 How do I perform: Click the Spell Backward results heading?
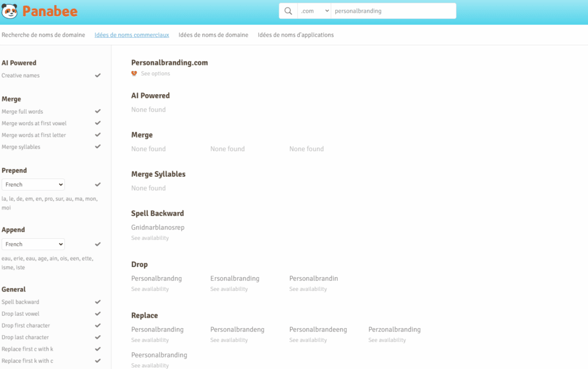157,213
